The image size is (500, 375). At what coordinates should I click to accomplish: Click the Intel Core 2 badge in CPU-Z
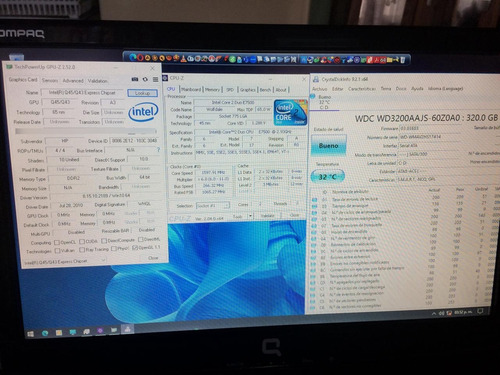290,112
